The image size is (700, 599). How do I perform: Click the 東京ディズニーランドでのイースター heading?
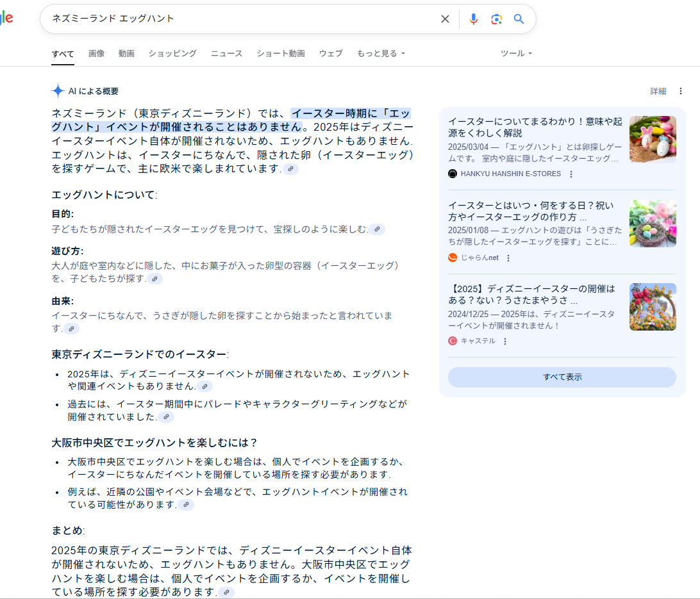pyautogui.click(x=140, y=354)
